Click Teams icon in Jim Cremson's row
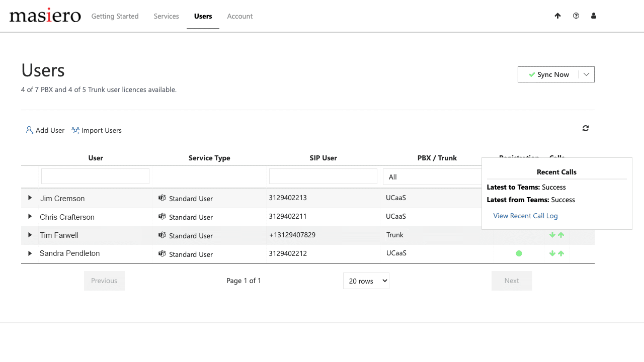This screenshot has height=362, width=644. tap(162, 198)
